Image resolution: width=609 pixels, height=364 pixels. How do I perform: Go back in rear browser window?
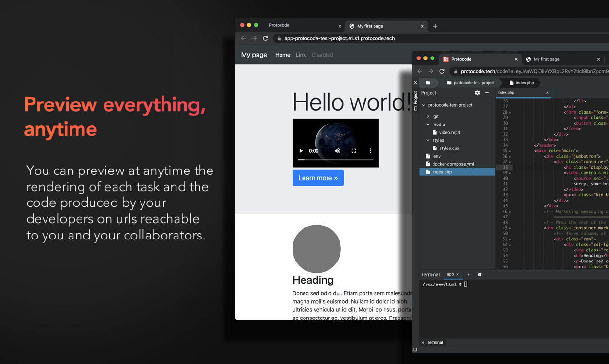coord(243,38)
